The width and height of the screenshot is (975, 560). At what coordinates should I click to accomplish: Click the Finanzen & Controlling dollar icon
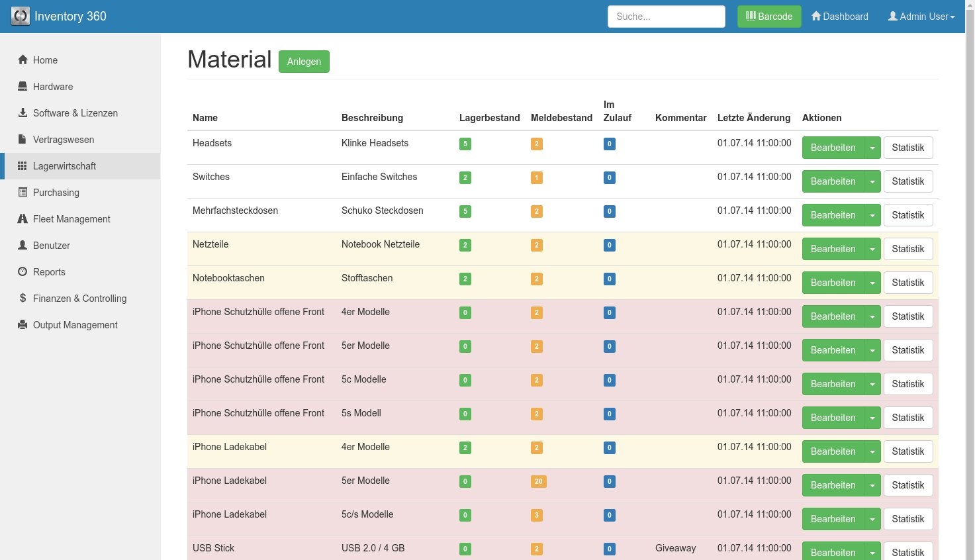click(x=23, y=299)
